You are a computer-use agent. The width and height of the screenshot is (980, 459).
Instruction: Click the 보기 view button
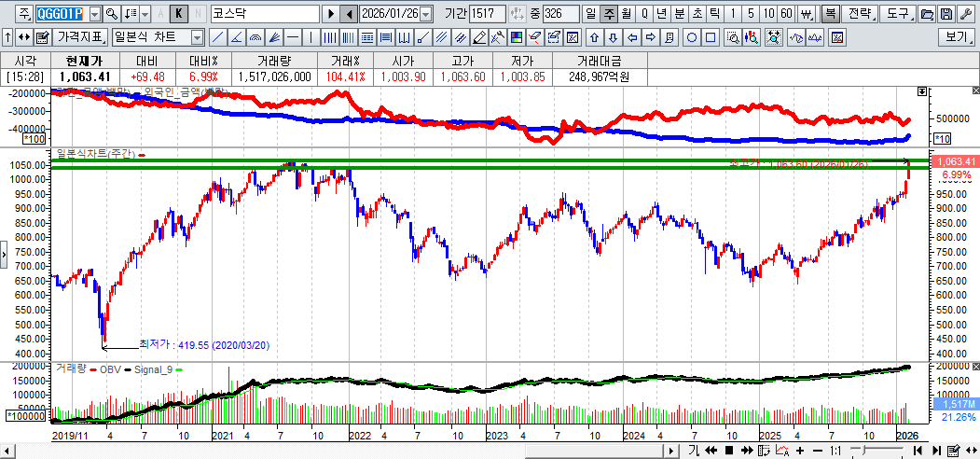click(956, 38)
